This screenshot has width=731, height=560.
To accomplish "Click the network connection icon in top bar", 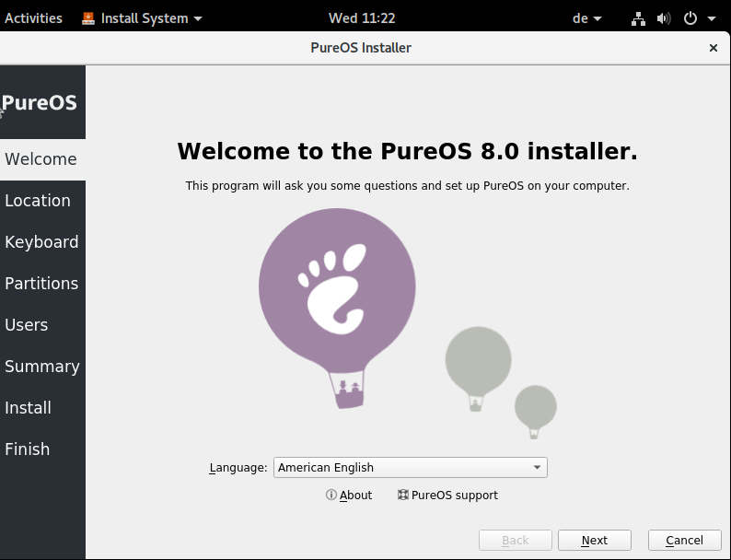I will [x=639, y=18].
